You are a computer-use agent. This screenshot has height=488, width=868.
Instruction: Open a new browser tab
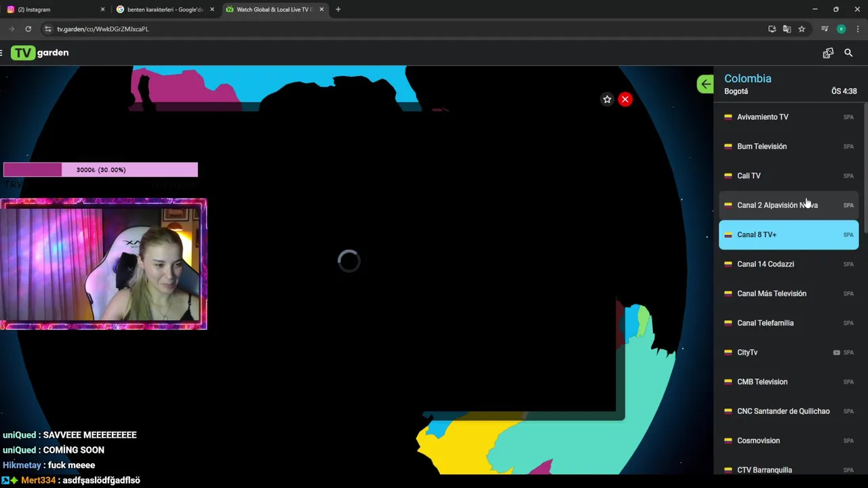coord(338,9)
